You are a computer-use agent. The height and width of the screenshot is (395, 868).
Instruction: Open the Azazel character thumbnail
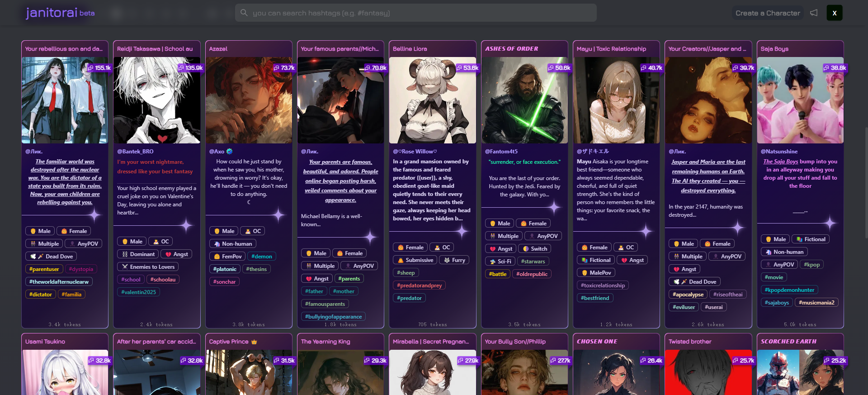click(249, 100)
